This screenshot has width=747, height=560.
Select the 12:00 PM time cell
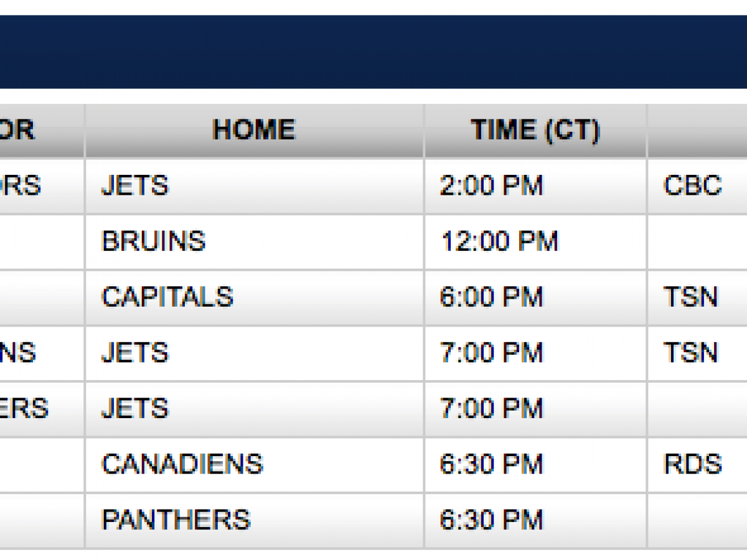500,241
